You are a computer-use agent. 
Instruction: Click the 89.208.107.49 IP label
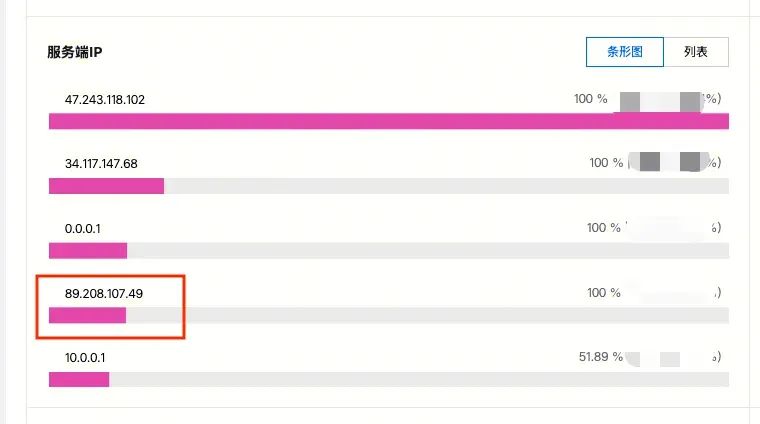pos(104,294)
